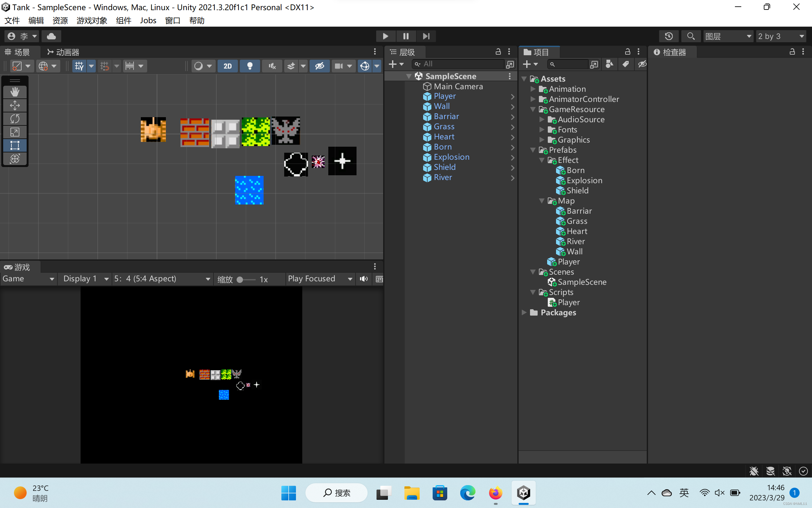Select the Scale tool
This screenshot has width=812, height=508.
pos(15,132)
